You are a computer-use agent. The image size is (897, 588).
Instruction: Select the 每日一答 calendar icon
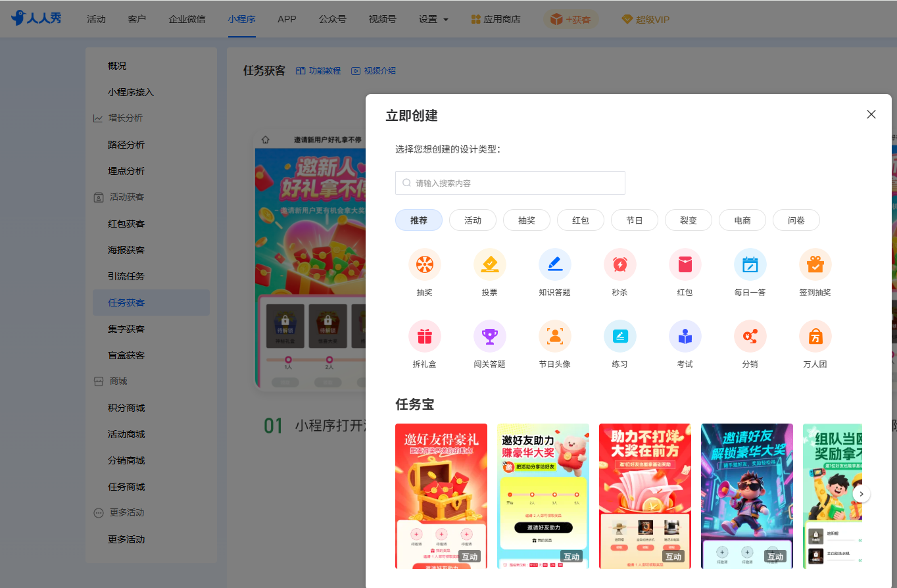[750, 264]
